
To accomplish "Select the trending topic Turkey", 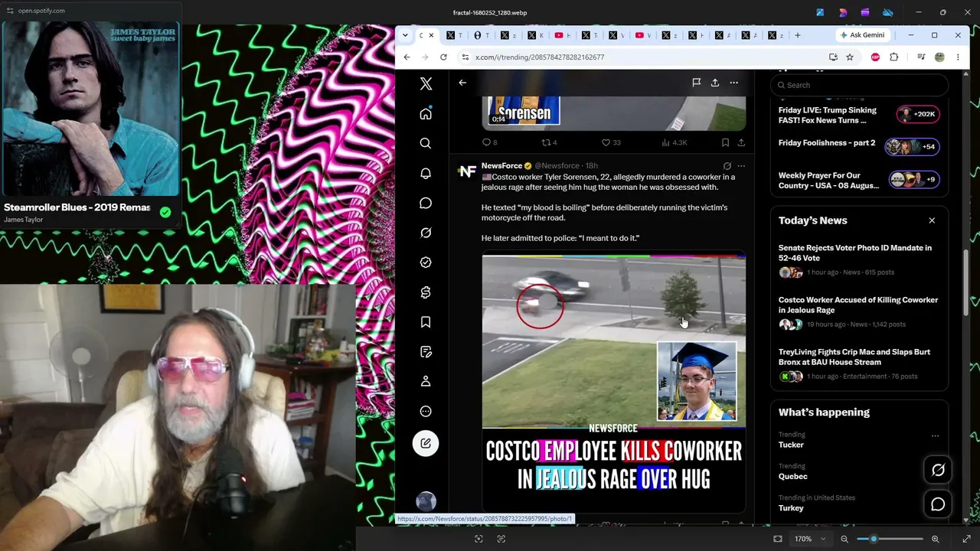I will pyautogui.click(x=791, y=507).
